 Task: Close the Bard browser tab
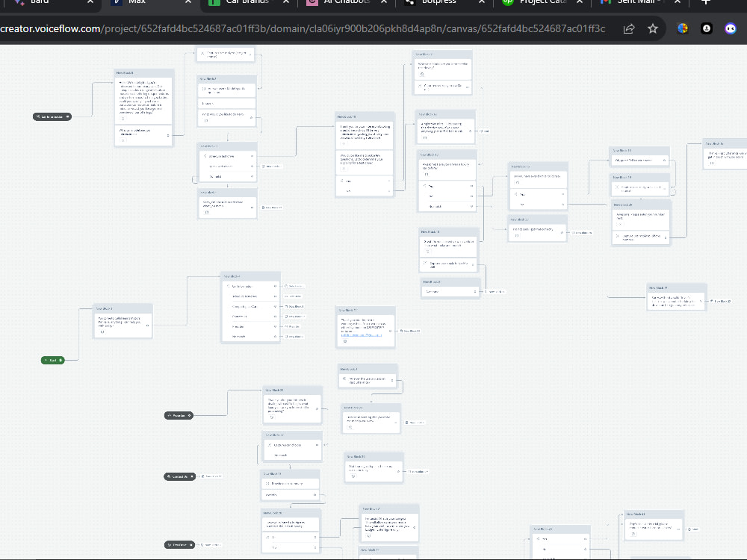point(90,2)
